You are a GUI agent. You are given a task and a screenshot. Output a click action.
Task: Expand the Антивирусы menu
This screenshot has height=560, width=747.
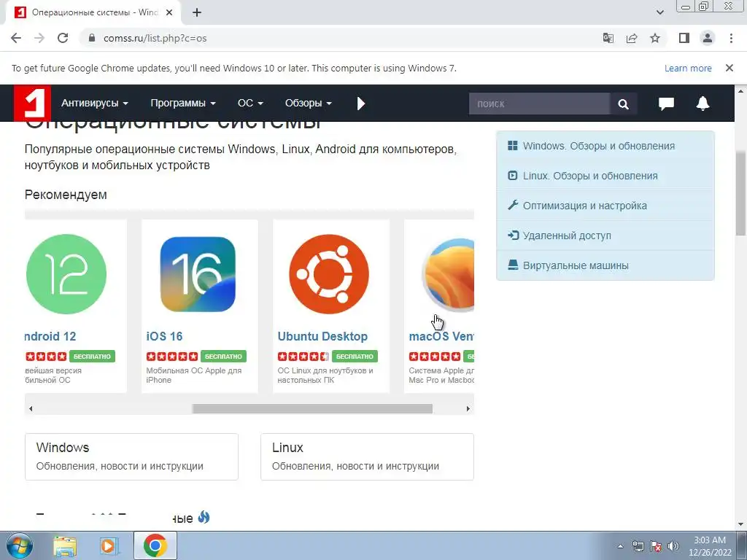pyautogui.click(x=95, y=103)
